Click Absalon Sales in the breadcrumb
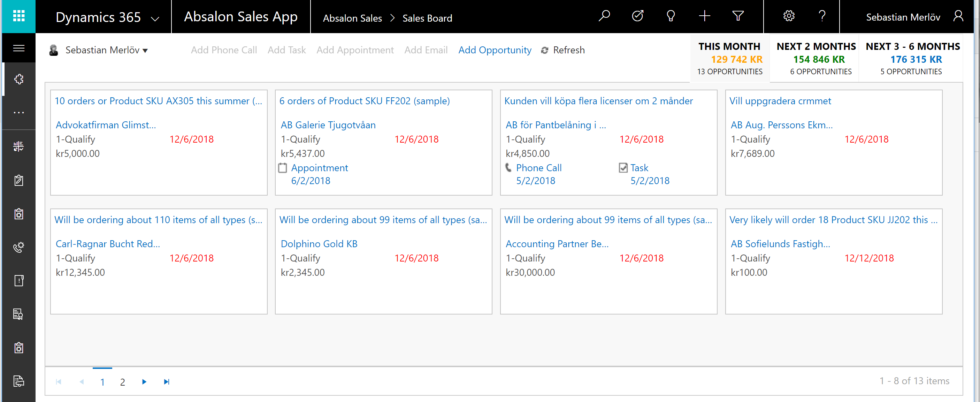Viewport: 980px width, 402px height. point(352,18)
